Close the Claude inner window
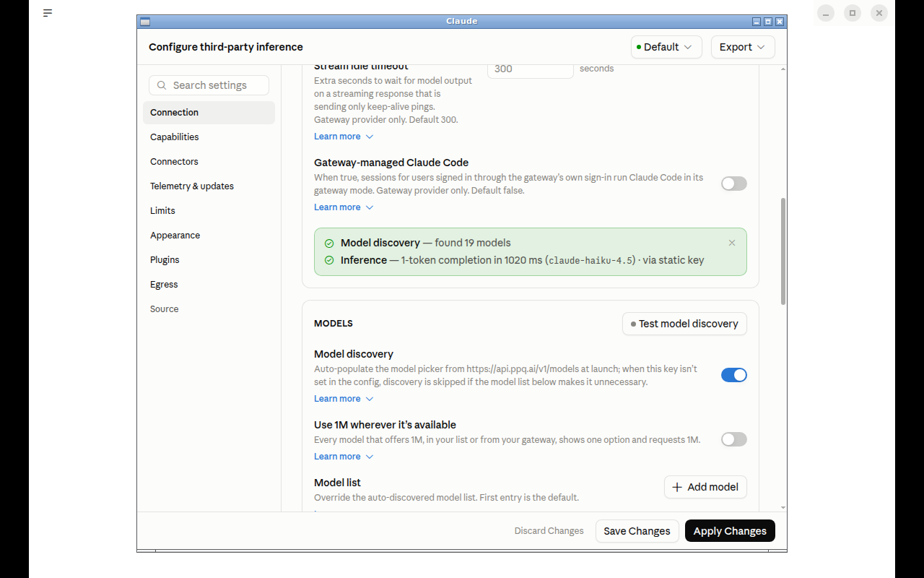The image size is (924, 578). [780, 22]
